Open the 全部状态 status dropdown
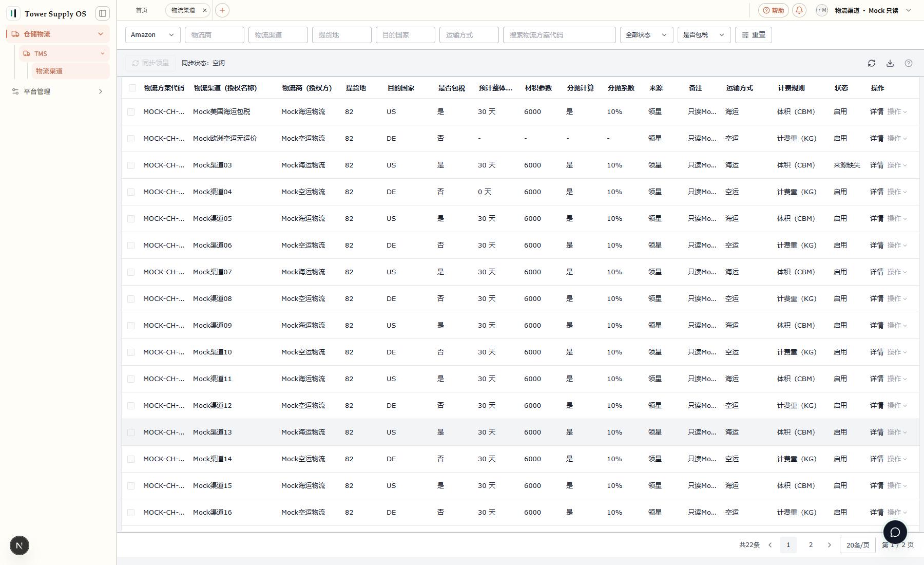The height and width of the screenshot is (565, 924). 646,35
